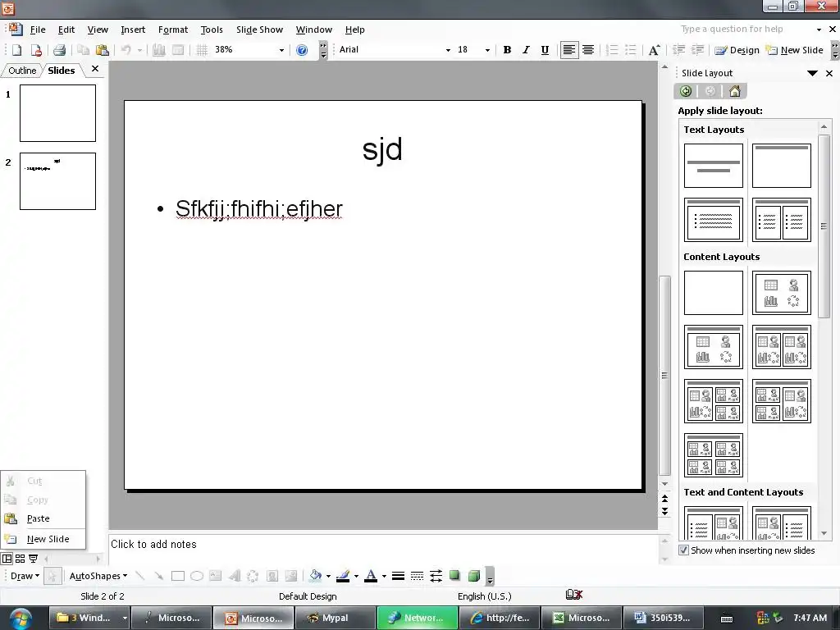Click the Line Color brush icon
Screen dimensions: 840x630
click(343, 576)
